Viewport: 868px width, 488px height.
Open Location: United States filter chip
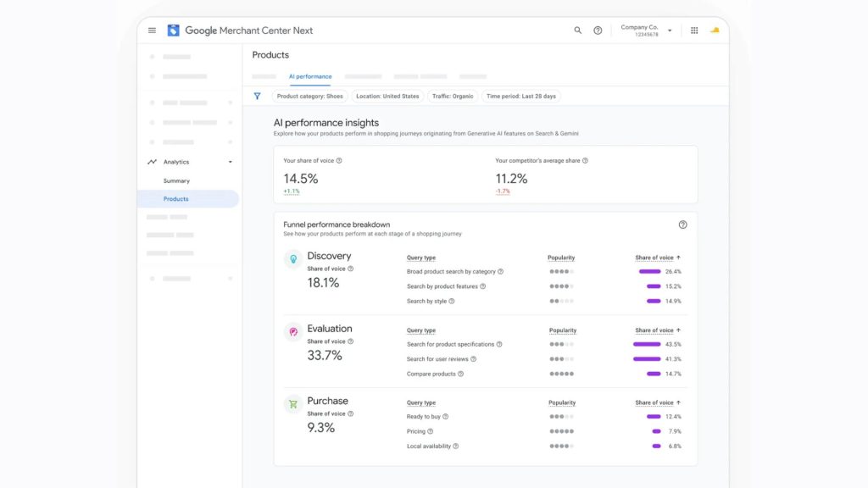[387, 97]
